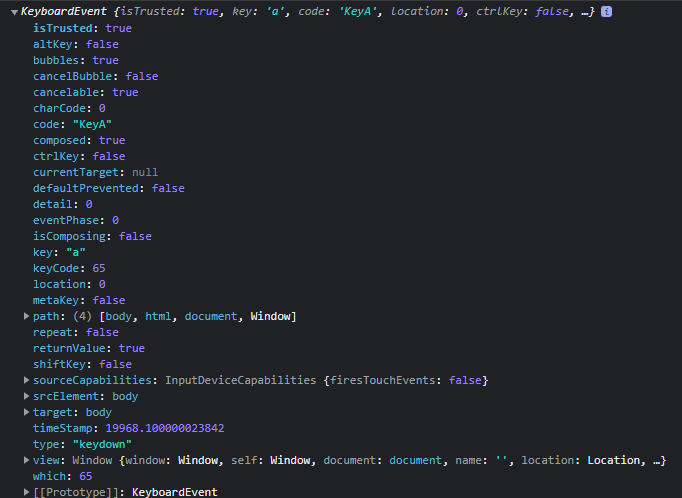Screen dimensions: 682x498
Task: Click the body value of srcElement
Action: (125, 396)
